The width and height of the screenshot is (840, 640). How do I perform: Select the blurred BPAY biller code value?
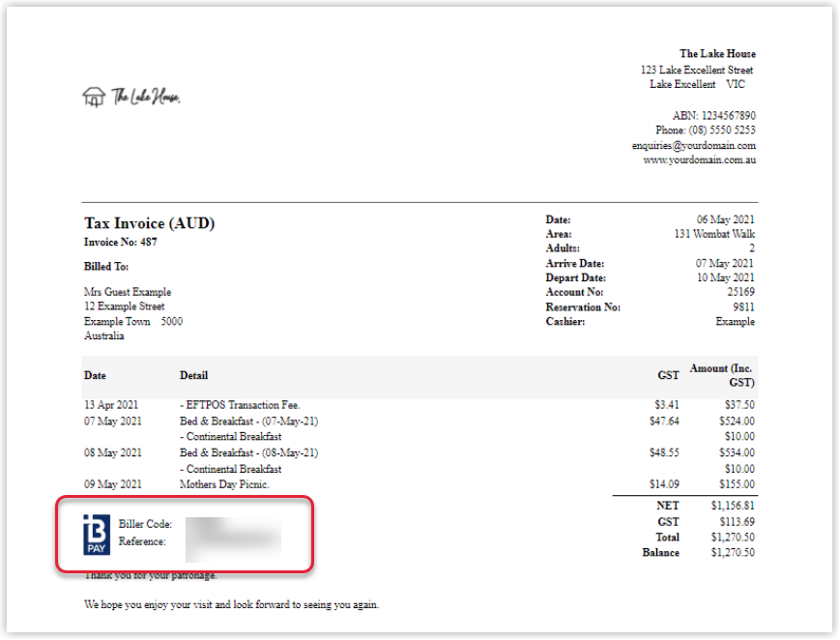click(232, 525)
